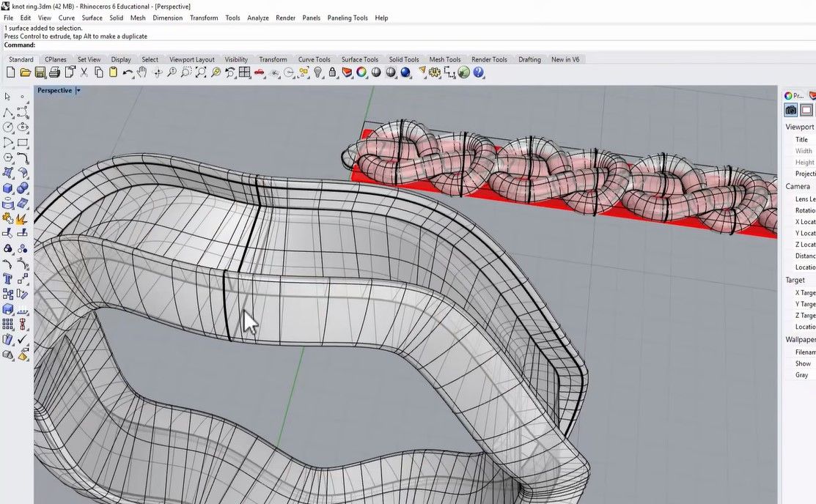The height and width of the screenshot is (504, 816).
Task: Open the Paneling Tools menu
Action: pyautogui.click(x=348, y=18)
